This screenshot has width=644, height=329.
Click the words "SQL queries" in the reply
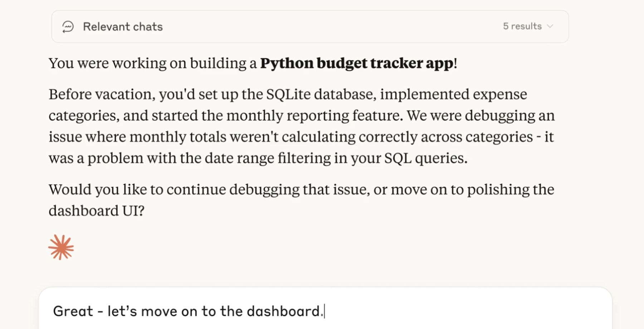425,158
